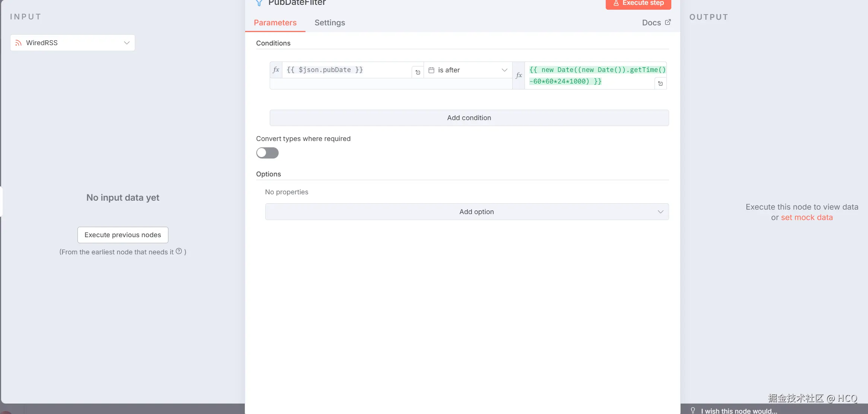Click the Execute step button

point(638,3)
